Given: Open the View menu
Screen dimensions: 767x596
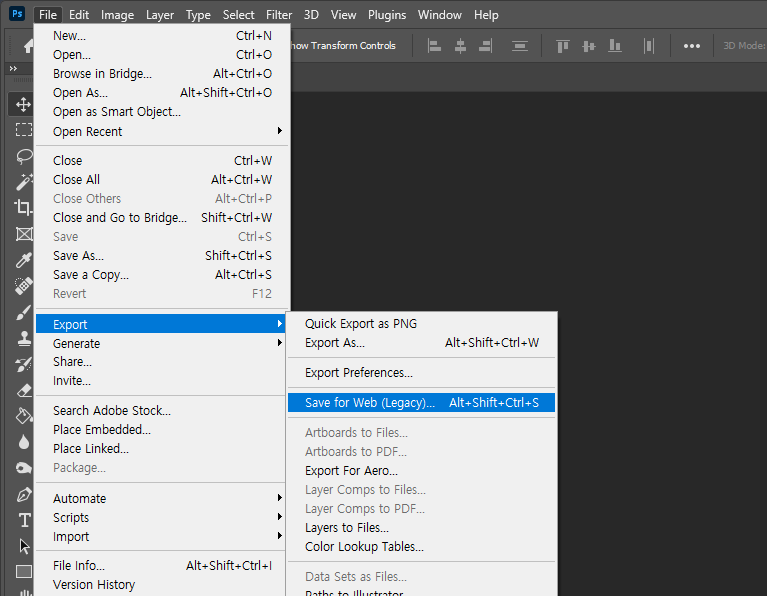Looking at the screenshot, I should [x=343, y=15].
